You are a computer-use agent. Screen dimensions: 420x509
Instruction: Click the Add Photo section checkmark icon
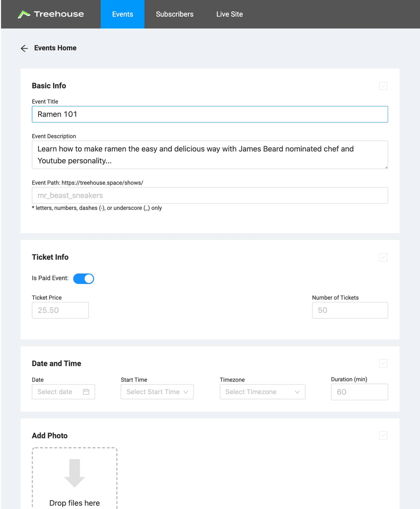383,435
